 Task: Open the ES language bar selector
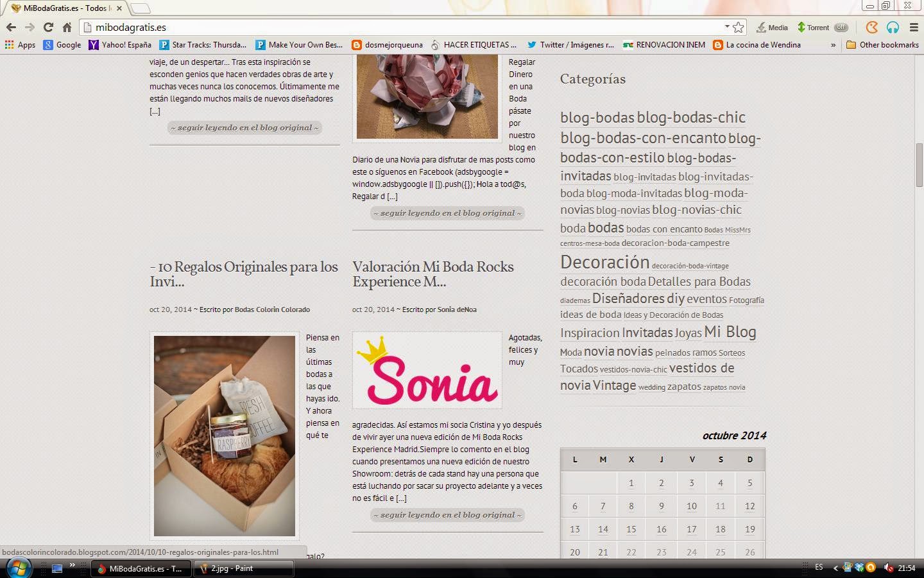819,567
